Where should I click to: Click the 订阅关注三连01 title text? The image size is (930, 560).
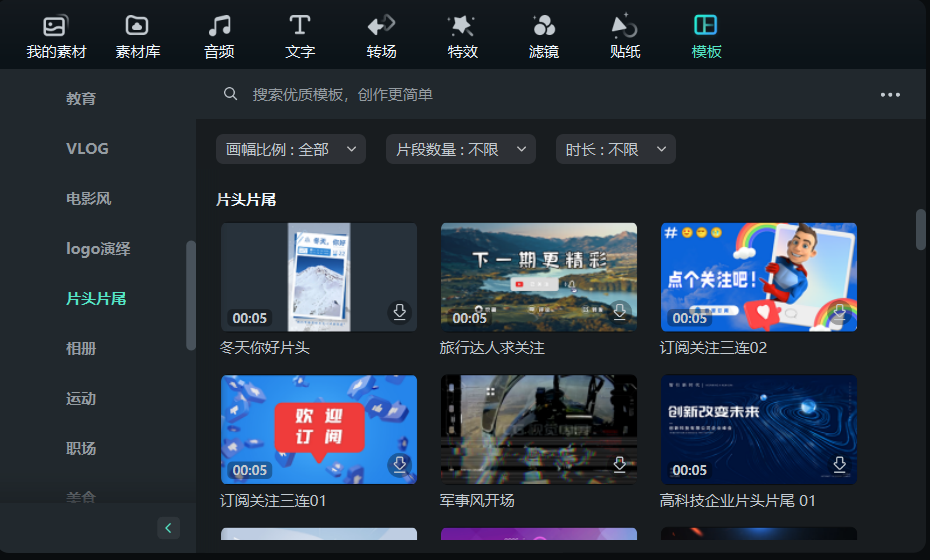tap(273, 501)
